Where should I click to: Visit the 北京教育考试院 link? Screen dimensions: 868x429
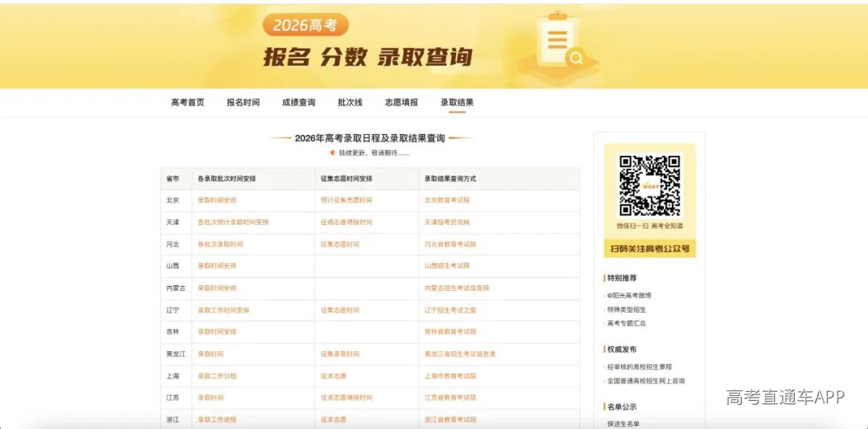[x=447, y=200]
